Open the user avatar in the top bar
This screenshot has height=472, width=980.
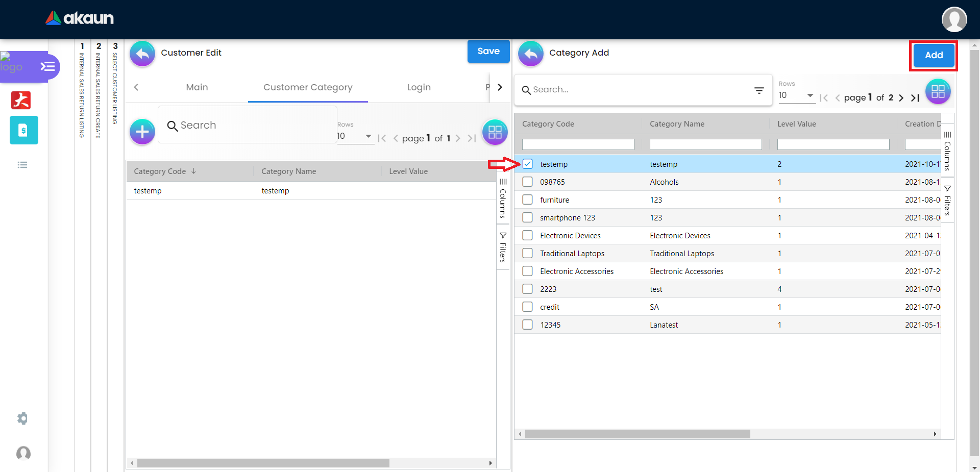[954, 19]
